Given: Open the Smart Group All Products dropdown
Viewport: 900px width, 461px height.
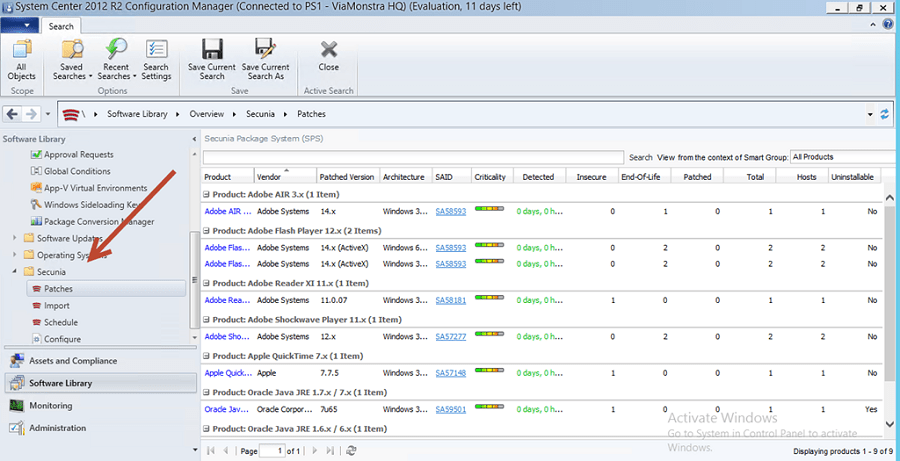Looking at the screenshot, I should click(x=842, y=157).
